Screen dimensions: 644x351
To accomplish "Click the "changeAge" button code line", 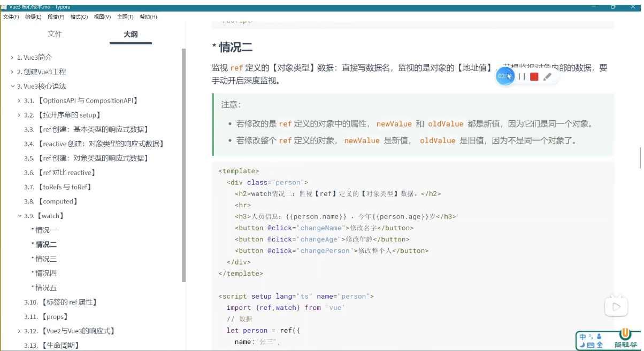I will click(x=322, y=239).
